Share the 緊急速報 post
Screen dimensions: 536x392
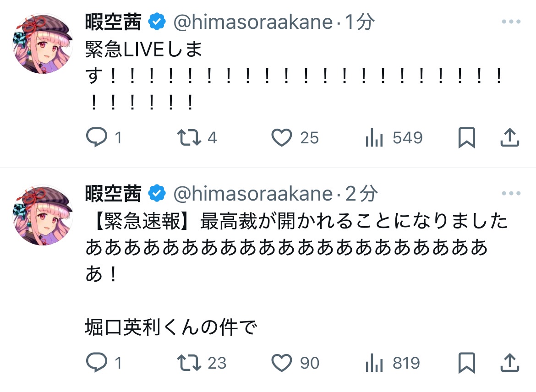click(509, 363)
